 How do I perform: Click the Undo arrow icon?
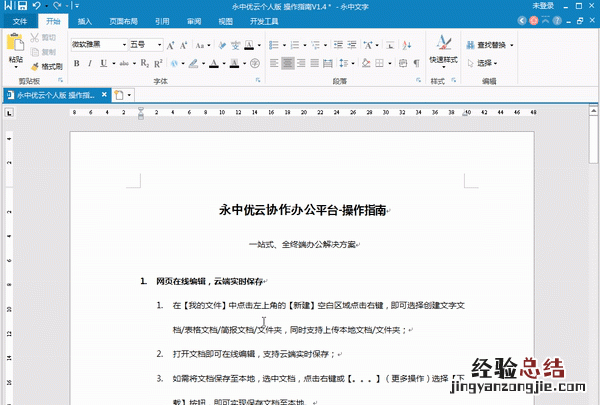click(37, 6)
